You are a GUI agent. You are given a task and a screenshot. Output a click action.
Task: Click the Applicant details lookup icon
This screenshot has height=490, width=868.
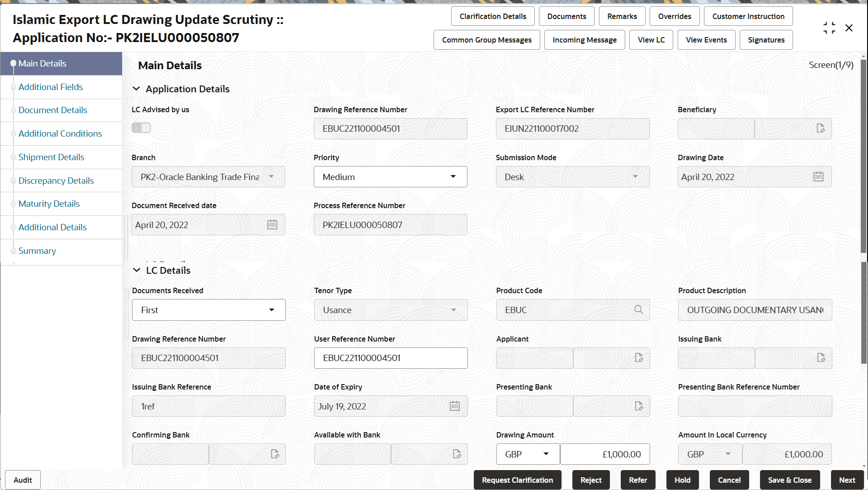639,358
